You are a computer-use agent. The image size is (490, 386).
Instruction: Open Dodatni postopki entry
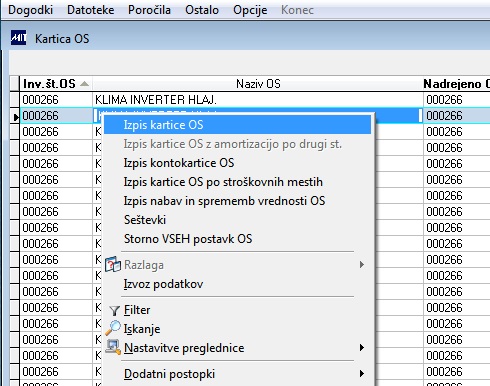coord(237,374)
